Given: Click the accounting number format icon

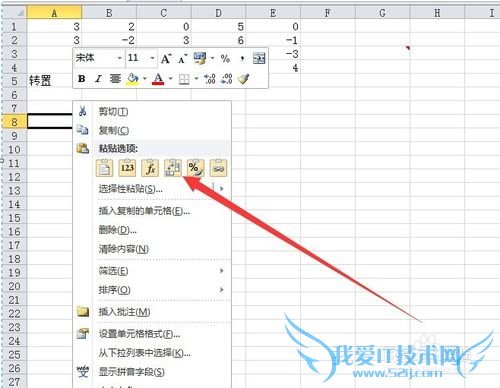Looking at the screenshot, I should [200, 58].
